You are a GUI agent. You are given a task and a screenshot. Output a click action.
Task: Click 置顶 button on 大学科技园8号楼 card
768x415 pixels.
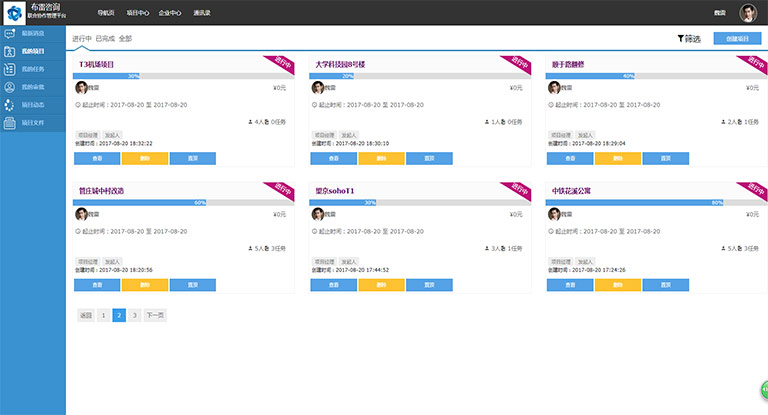pos(429,158)
